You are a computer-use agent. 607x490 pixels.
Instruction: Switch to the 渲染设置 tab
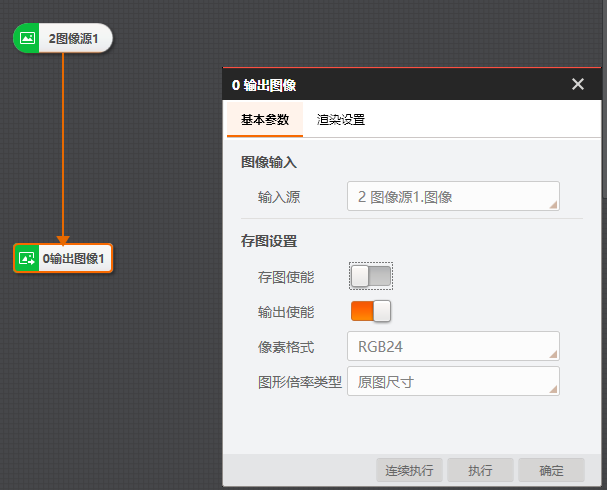point(341,119)
